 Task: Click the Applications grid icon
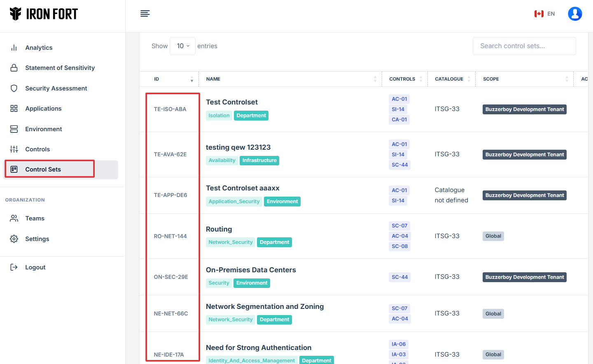point(14,109)
